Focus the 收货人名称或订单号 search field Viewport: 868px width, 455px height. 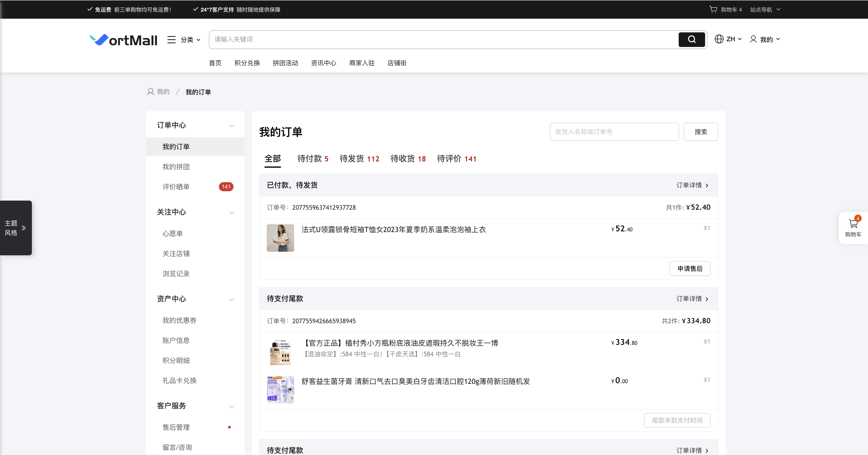pyautogui.click(x=614, y=132)
